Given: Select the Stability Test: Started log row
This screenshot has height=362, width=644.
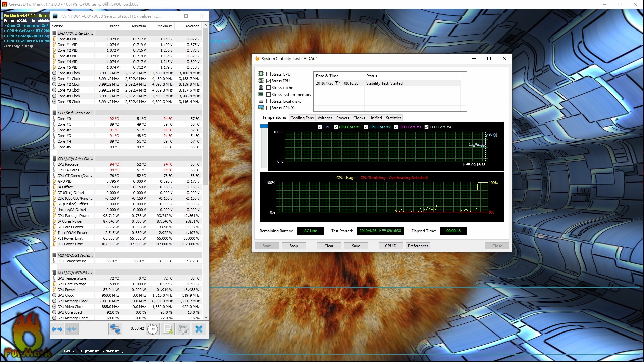Looking at the screenshot, I should pyautogui.click(x=387, y=83).
